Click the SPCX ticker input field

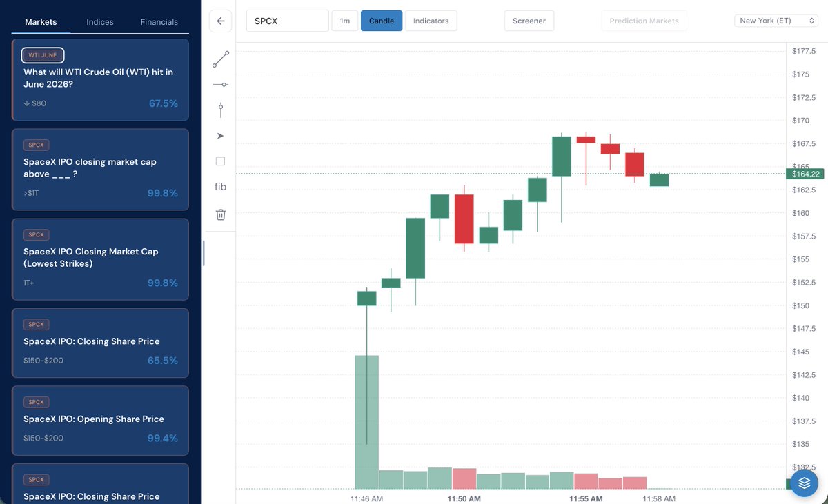[x=288, y=21]
